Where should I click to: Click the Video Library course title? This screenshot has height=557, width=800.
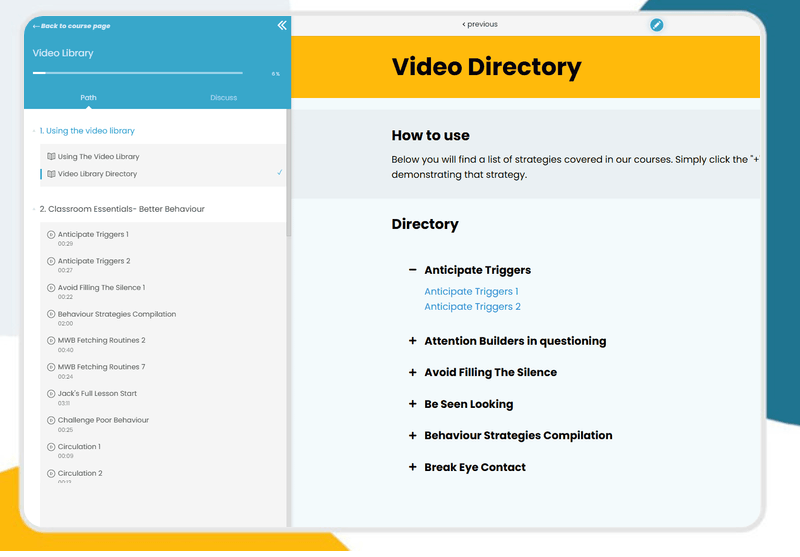coord(63,53)
